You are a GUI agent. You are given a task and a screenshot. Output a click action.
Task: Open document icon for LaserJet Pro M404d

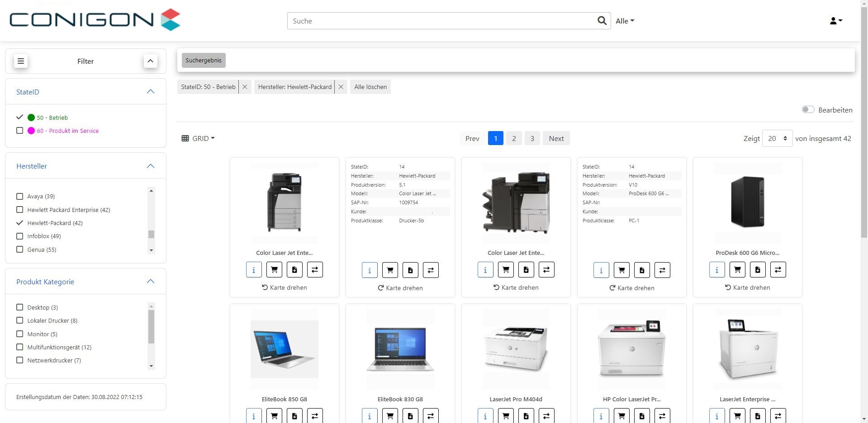(526, 416)
